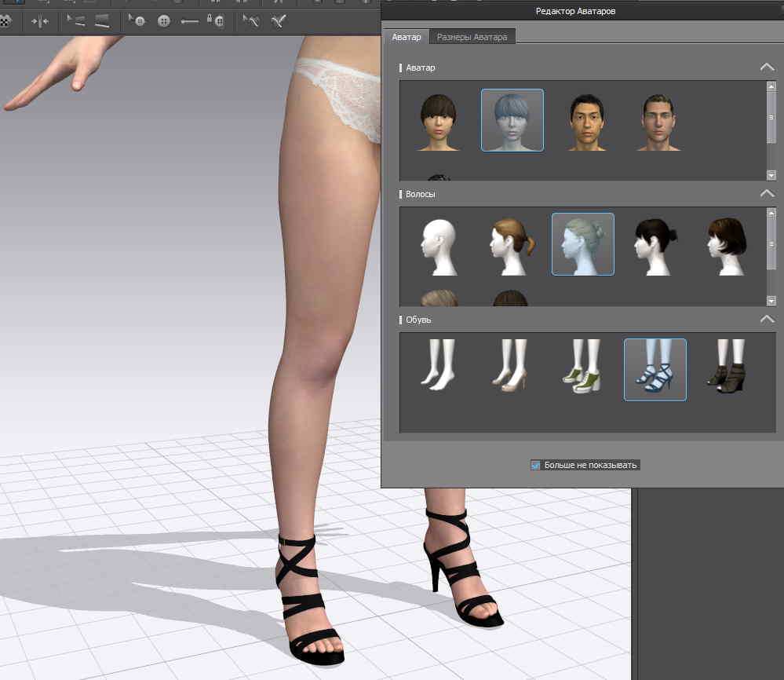784x680 pixels.
Task: Toggle the 'Больше не показывать' checkbox
Action: [536, 465]
